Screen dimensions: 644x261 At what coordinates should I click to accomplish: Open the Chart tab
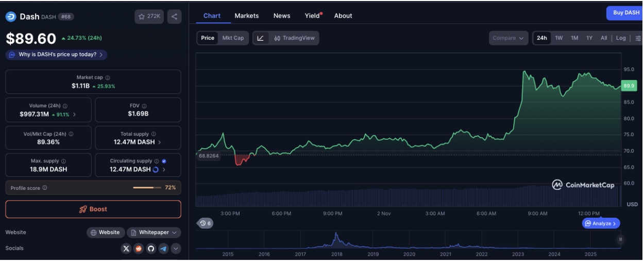coord(212,16)
